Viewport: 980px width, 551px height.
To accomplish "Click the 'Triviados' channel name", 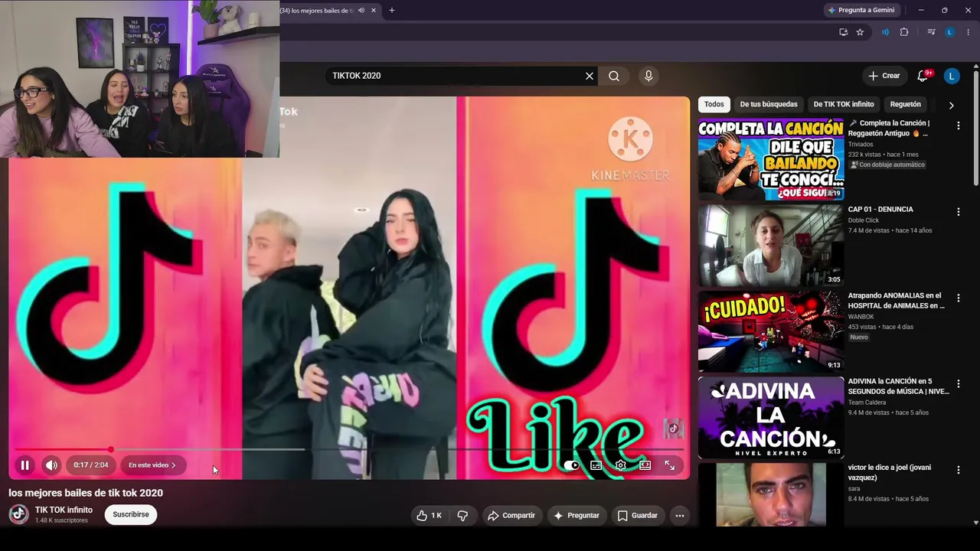I will [861, 145].
